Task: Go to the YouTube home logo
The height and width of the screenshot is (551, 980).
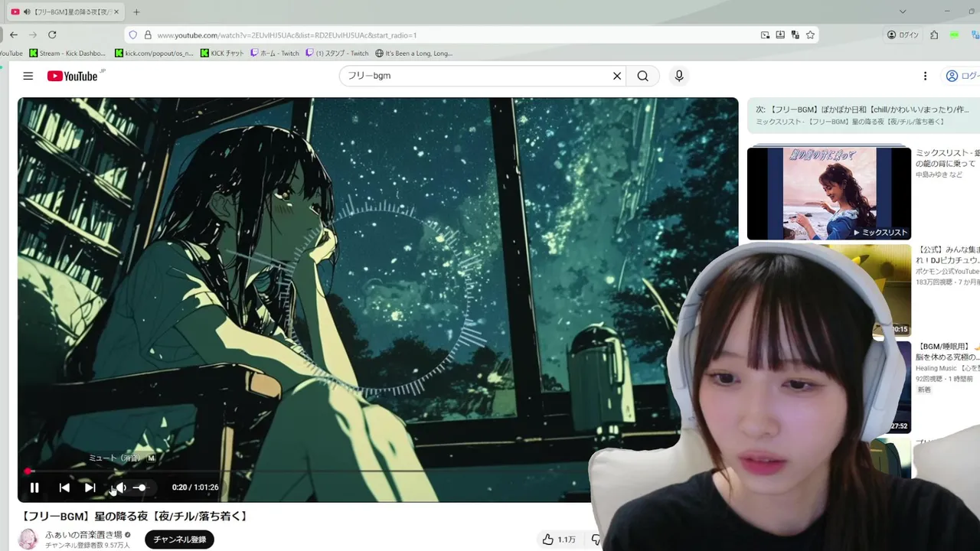Action: click(73, 76)
